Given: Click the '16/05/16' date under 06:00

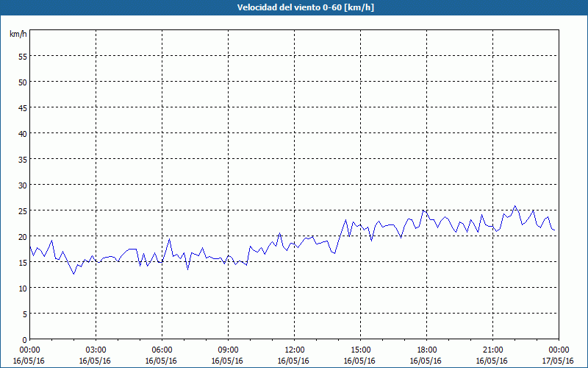Looking at the screenshot, I should (161, 361).
